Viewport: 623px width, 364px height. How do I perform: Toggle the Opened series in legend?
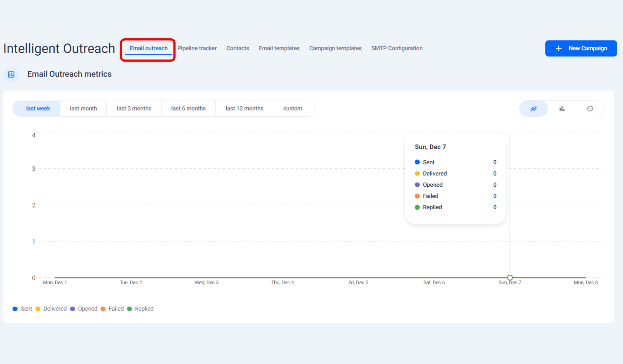click(x=84, y=309)
